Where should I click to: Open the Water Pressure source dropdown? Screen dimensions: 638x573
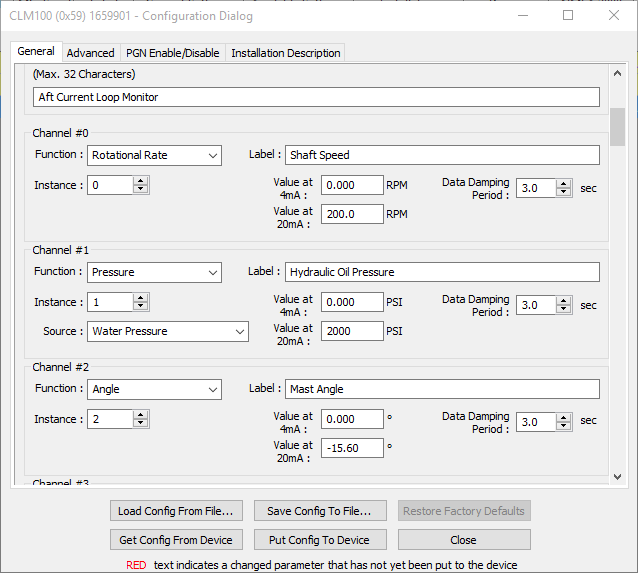168,331
